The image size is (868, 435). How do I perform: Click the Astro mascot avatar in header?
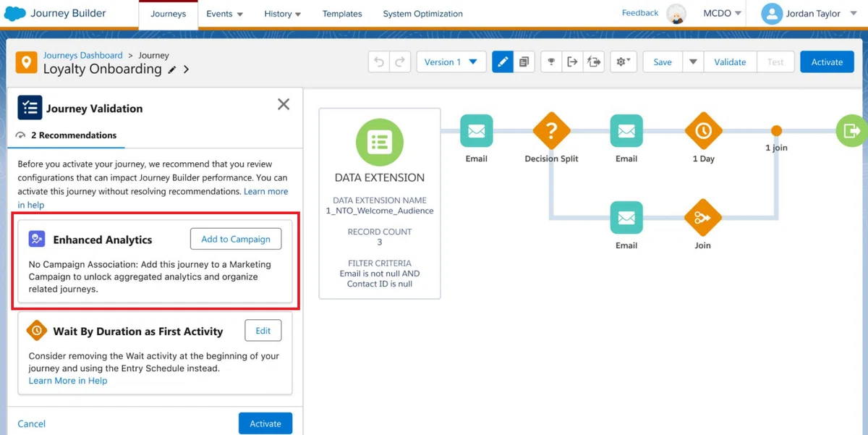676,14
